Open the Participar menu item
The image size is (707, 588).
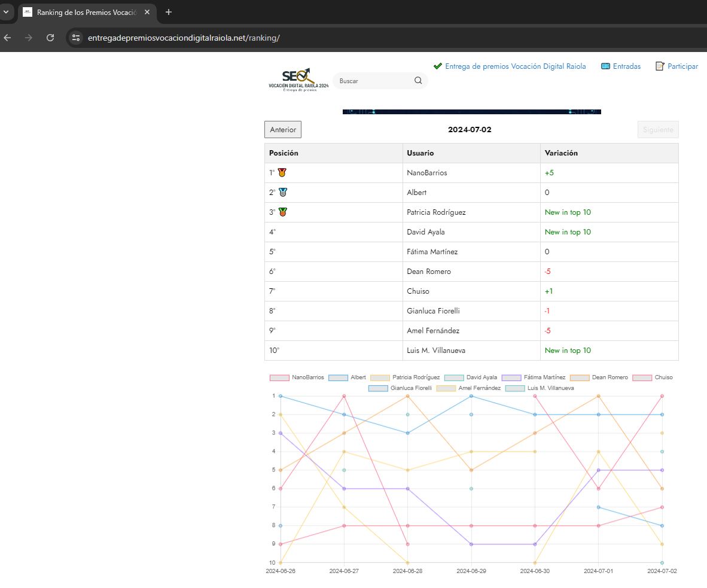tap(676, 66)
